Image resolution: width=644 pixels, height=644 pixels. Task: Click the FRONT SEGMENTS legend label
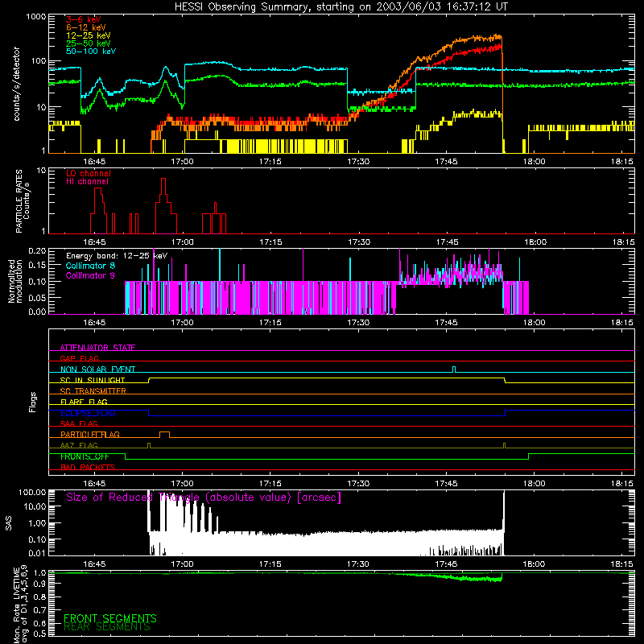tap(110, 618)
